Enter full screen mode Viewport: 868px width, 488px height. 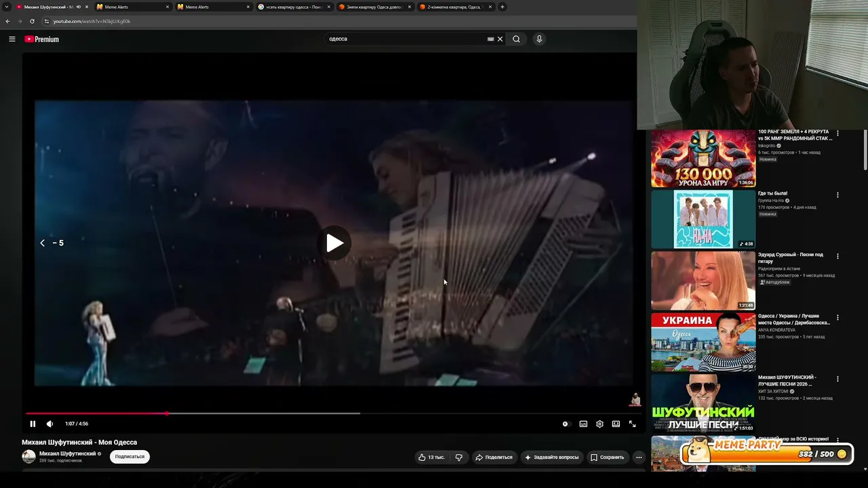point(632,424)
